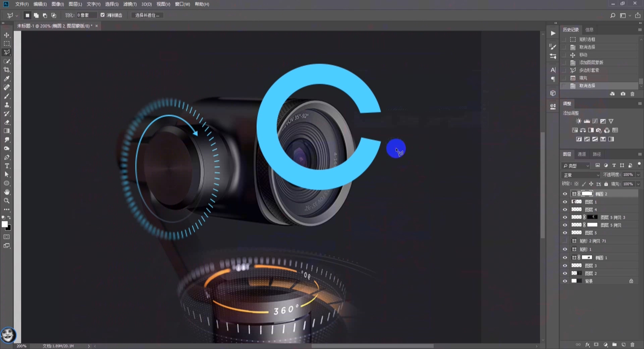
Task: Click the 选择并遮住 button
Action: pyautogui.click(x=147, y=15)
